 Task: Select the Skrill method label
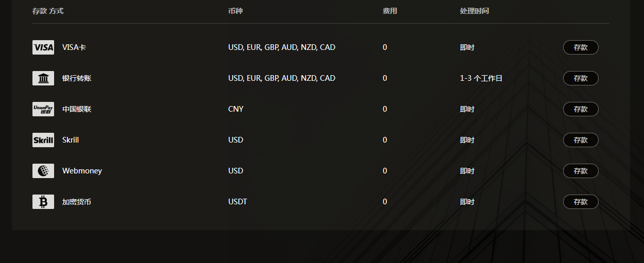point(71,140)
